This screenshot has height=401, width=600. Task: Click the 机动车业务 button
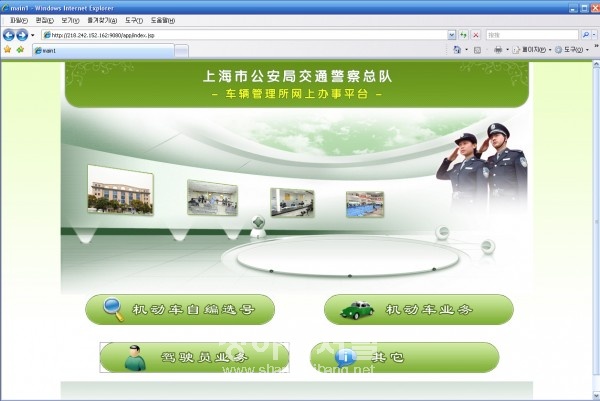click(x=419, y=310)
